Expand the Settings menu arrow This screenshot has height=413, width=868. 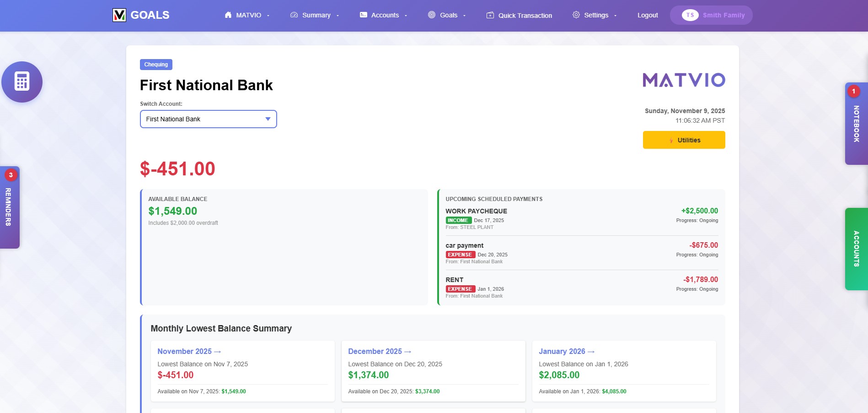point(616,16)
